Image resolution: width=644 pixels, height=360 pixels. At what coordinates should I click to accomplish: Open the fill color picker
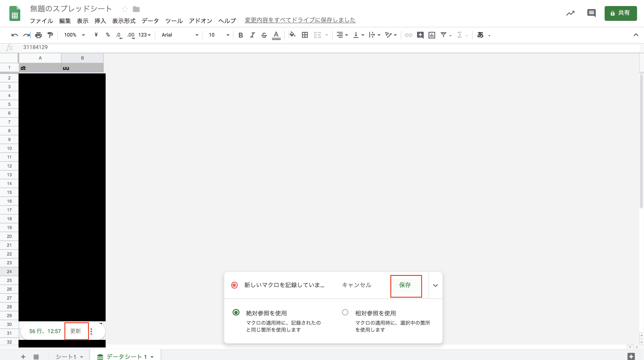pyautogui.click(x=292, y=35)
